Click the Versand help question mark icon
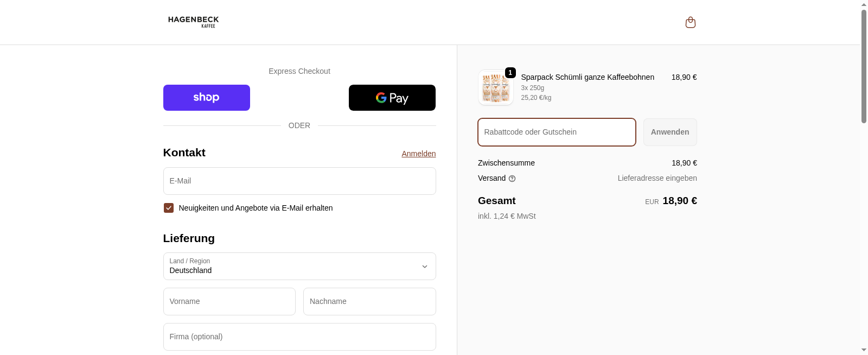The width and height of the screenshot is (868, 355). point(512,179)
